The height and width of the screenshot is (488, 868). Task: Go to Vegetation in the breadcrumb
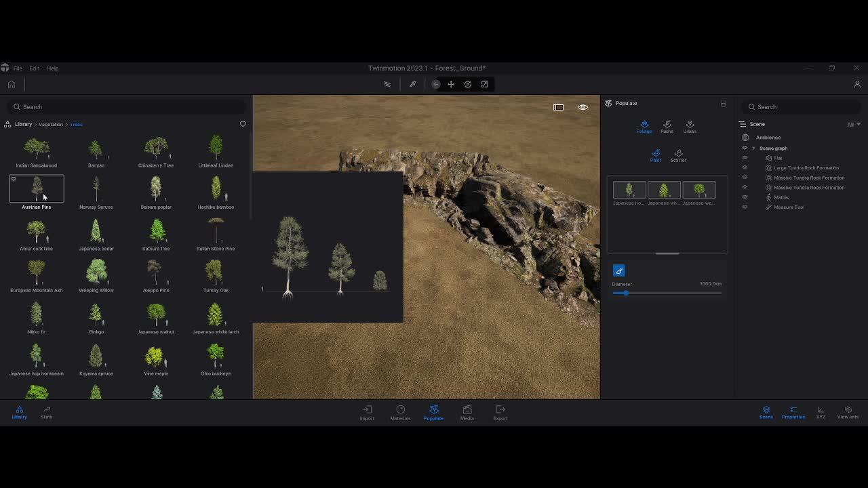coord(51,125)
